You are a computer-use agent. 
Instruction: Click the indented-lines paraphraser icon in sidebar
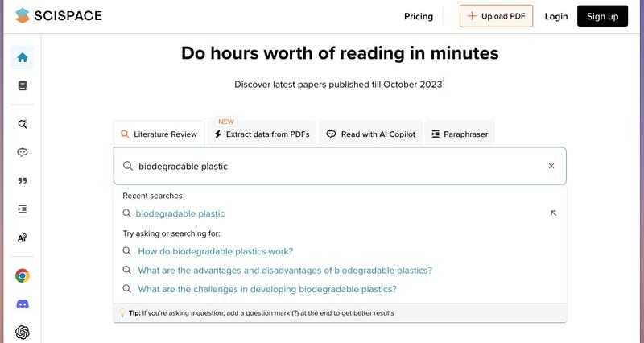click(x=23, y=209)
